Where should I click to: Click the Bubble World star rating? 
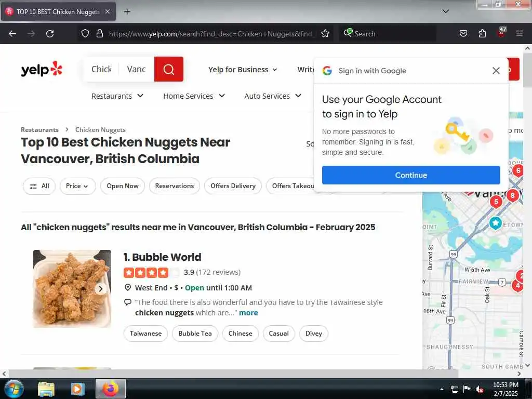[152, 272]
